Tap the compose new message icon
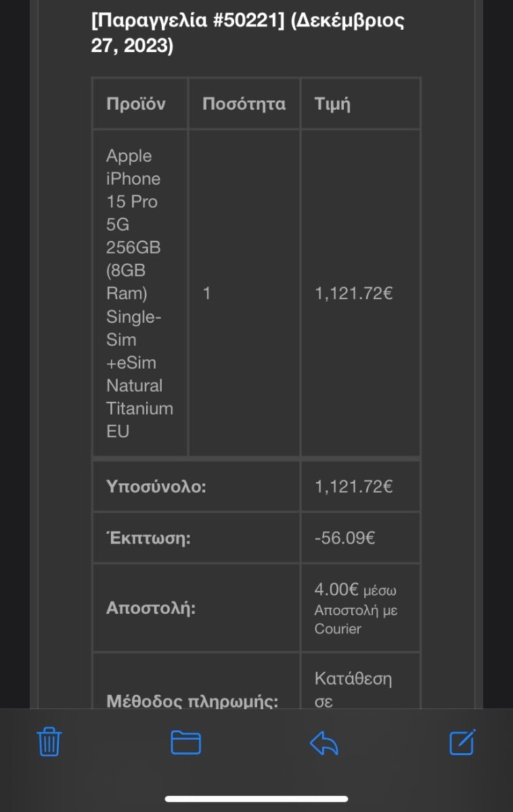The image size is (513, 812). coord(463,742)
